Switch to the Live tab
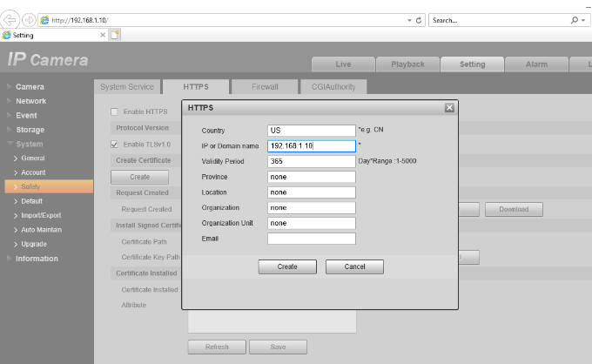This screenshot has width=592, height=364. pyautogui.click(x=343, y=64)
